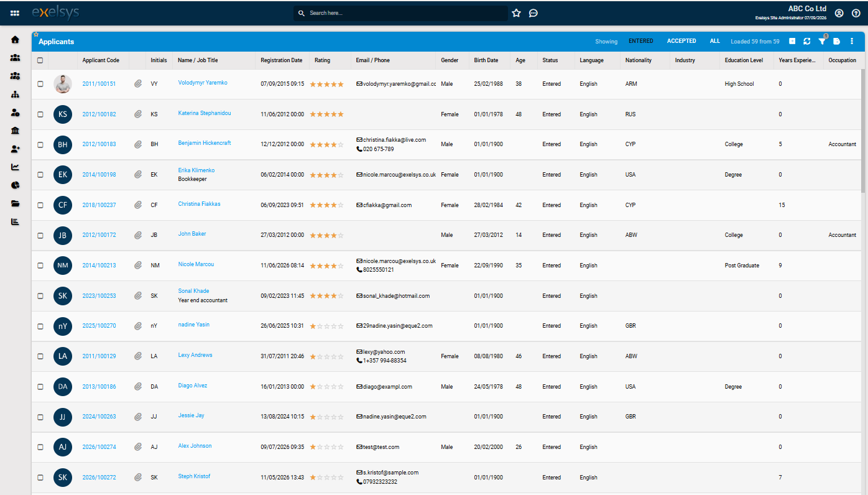Open Sonal Khade name link

coord(193,291)
